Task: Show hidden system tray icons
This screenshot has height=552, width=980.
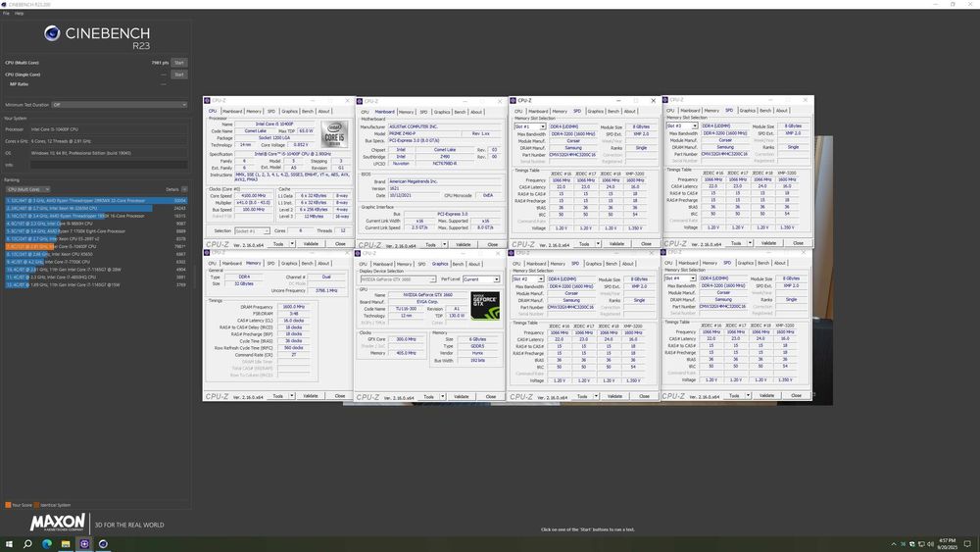Action: tap(894, 544)
